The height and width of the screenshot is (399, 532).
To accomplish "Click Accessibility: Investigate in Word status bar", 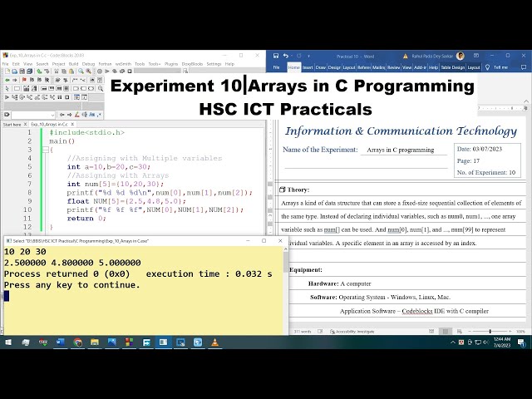I will [352, 332].
